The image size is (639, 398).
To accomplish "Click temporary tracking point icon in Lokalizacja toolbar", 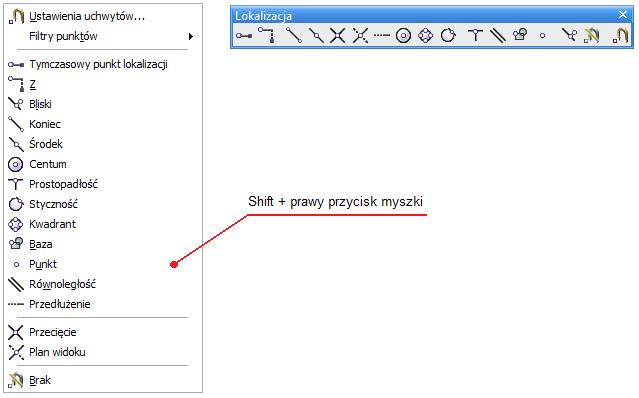I will pyautogui.click(x=244, y=35).
